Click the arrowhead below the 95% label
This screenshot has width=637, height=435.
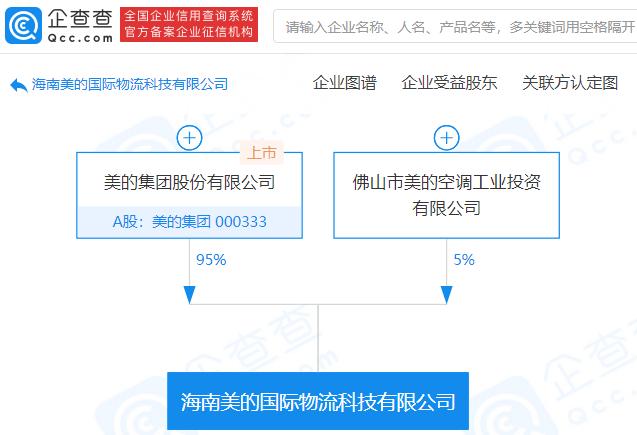pos(189,294)
